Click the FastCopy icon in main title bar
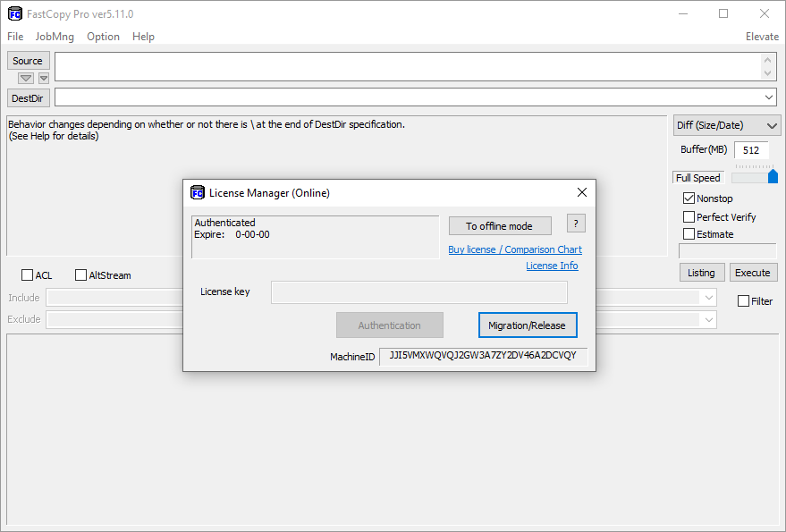Image resolution: width=786 pixels, height=532 pixels. pos(14,13)
